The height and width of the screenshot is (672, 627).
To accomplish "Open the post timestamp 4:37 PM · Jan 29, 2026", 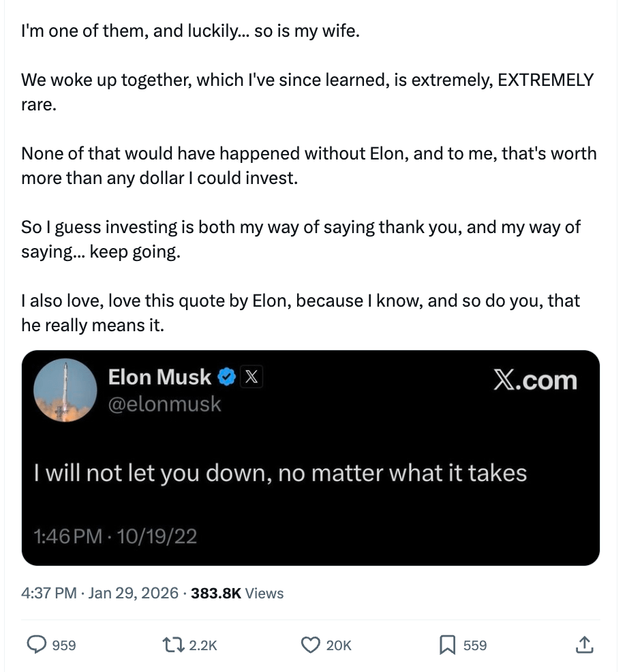I will click(x=100, y=593).
